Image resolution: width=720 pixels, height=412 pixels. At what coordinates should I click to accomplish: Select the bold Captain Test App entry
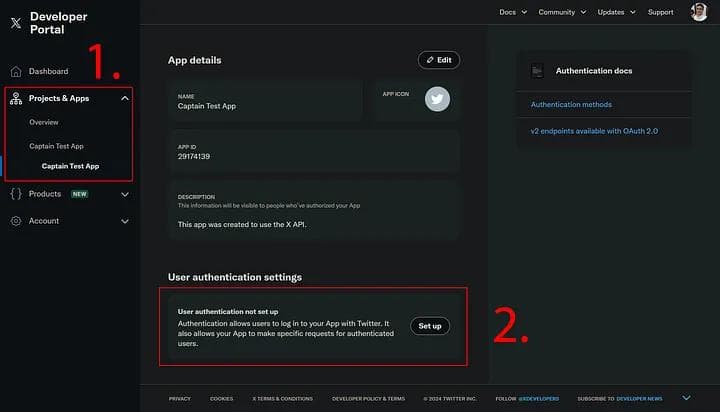[x=70, y=166]
